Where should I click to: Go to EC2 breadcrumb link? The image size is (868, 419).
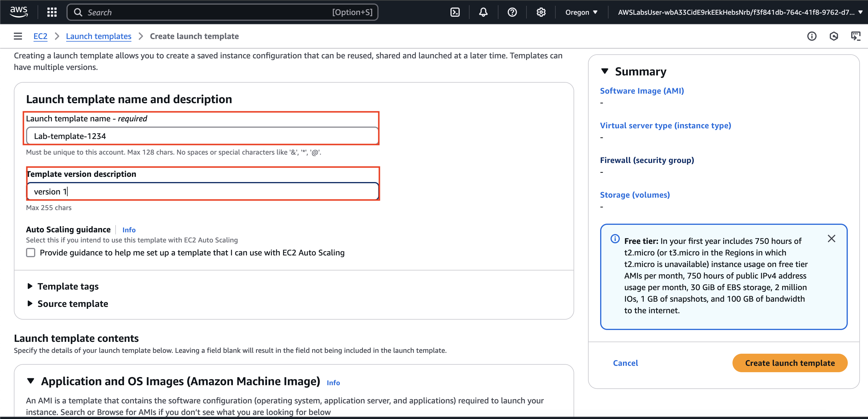click(40, 36)
